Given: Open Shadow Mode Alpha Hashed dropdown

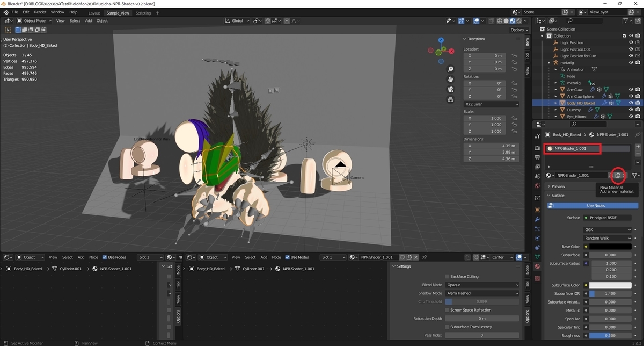Looking at the screenshot, I should [482, 293].
